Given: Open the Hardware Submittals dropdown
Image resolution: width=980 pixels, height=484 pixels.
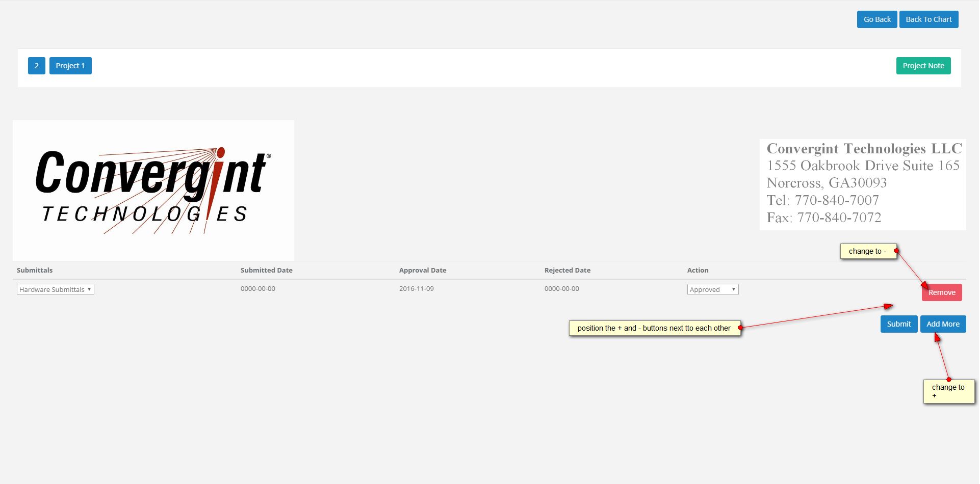Looking at the screenshot, I should 56,289.
